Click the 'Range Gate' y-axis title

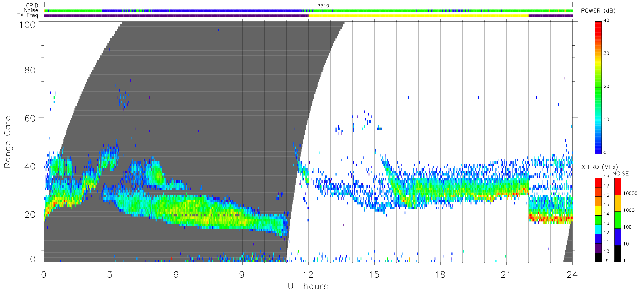pyautogui.click(x=7, y=142)
